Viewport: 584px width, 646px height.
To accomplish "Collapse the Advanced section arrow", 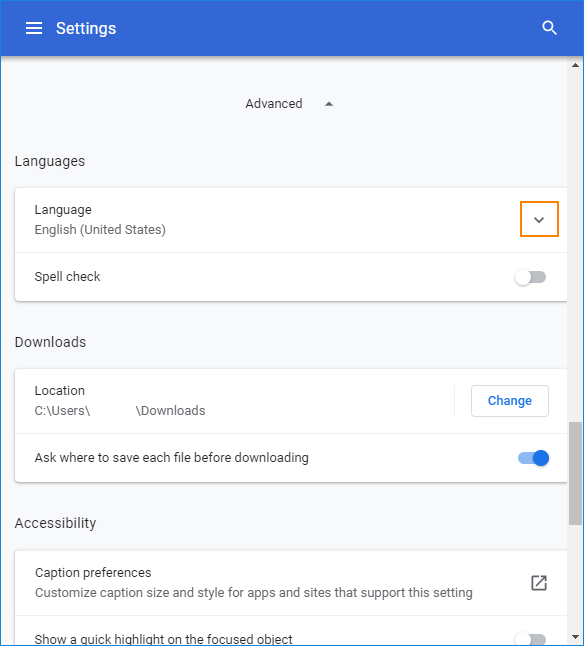I will click(x=329, y=104).
